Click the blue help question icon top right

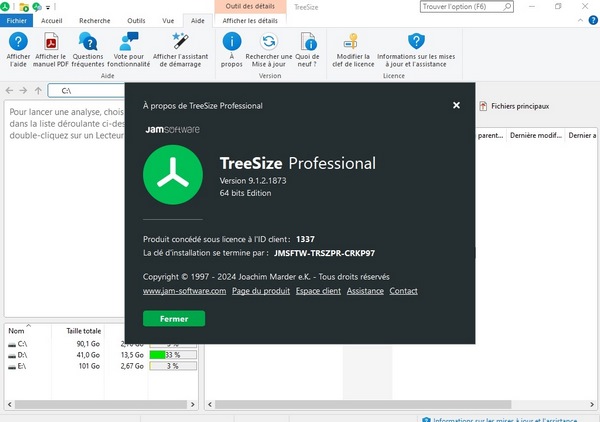(593, 20)
